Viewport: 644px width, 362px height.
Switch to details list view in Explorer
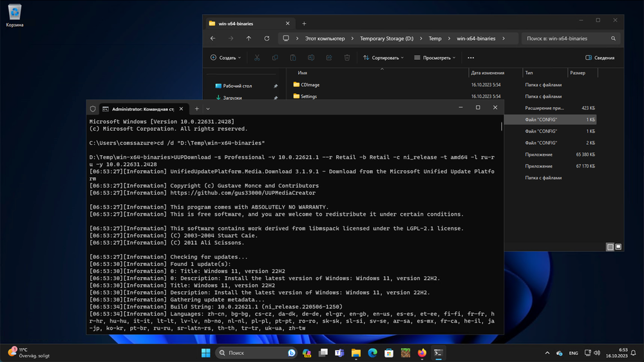(610, 247)
